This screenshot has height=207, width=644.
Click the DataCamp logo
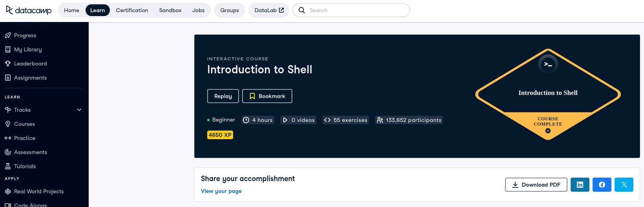29,11
